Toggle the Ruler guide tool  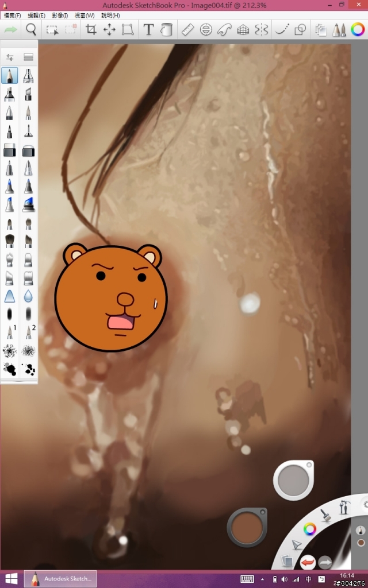coord(187,29)
